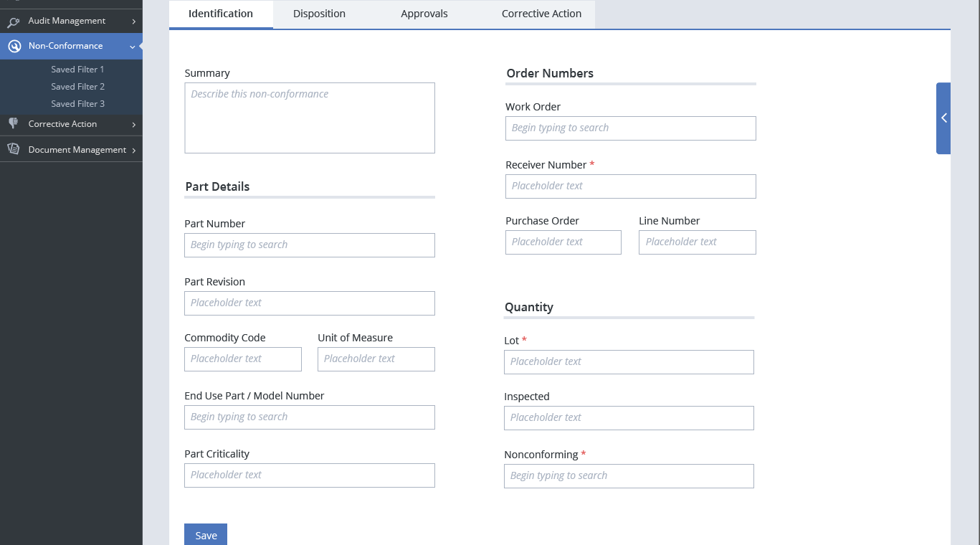
Task: Select Non-Conformance in the sidebar
Action: (65, 46)
